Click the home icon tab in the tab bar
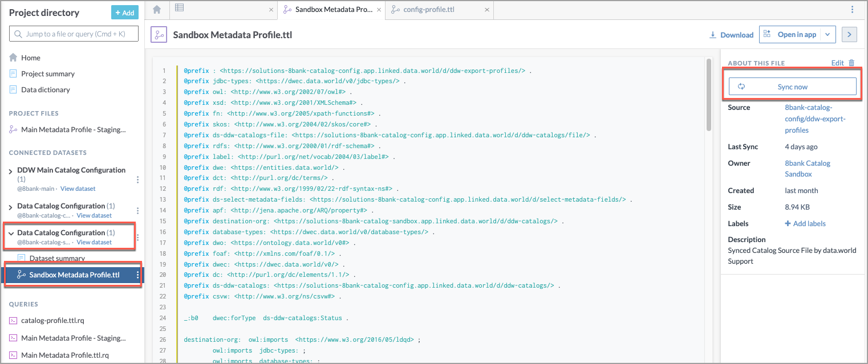Screen dimensions: 868x364 point(157,10)
